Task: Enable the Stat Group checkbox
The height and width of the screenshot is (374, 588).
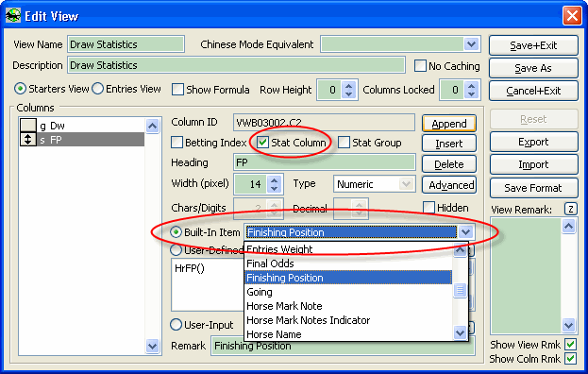Action: [x=344, y=143]
